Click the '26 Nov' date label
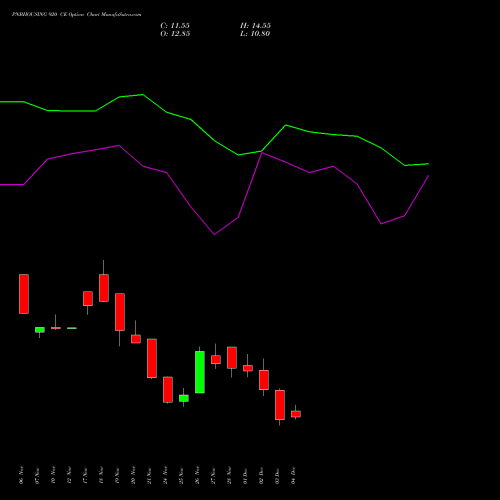The width and height of the screenshot is (500, 500). click(x=198, y=475)
